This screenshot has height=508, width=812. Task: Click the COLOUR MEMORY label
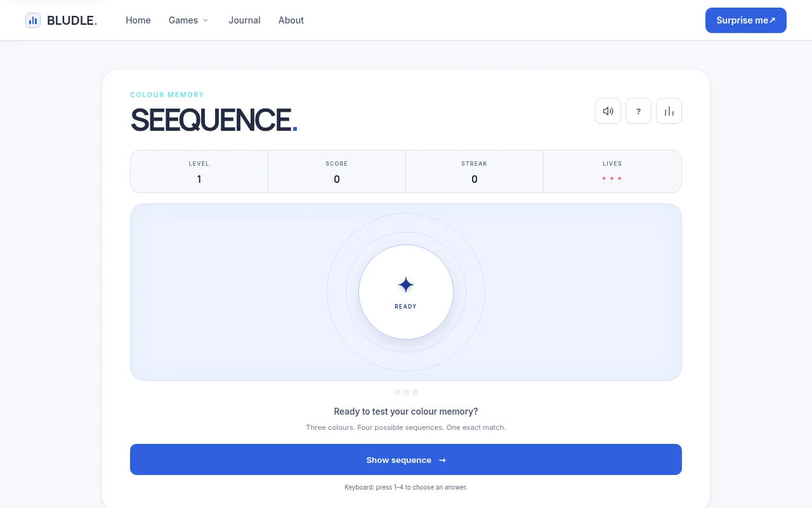pos(167,95)
